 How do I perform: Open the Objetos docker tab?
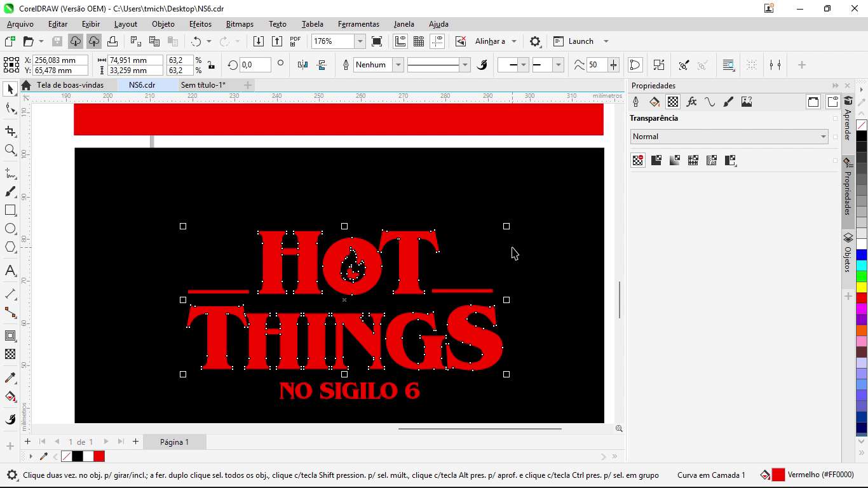(x=848, y=253)
